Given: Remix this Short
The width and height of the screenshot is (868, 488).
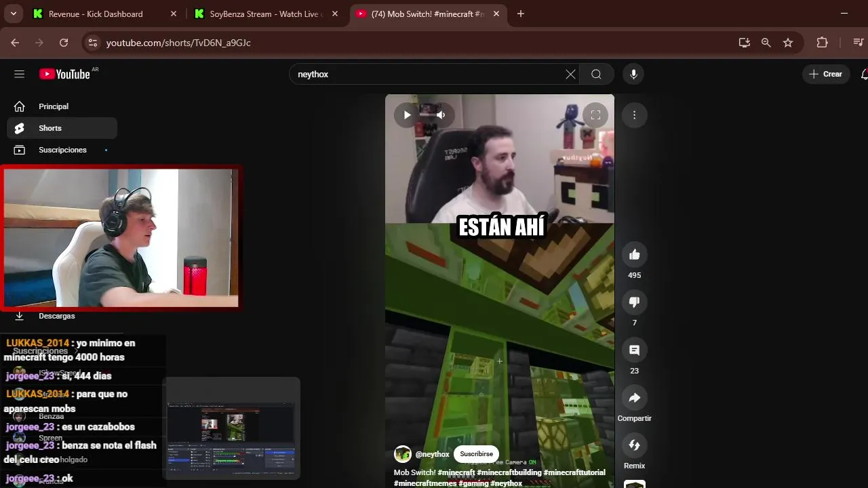Looking at the screenshot, I should point(634,445).
